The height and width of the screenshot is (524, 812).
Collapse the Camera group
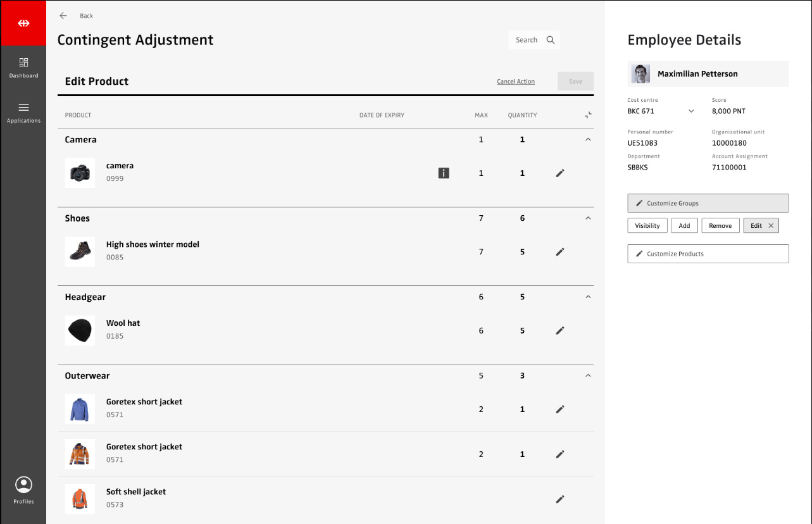click(588, 139)
